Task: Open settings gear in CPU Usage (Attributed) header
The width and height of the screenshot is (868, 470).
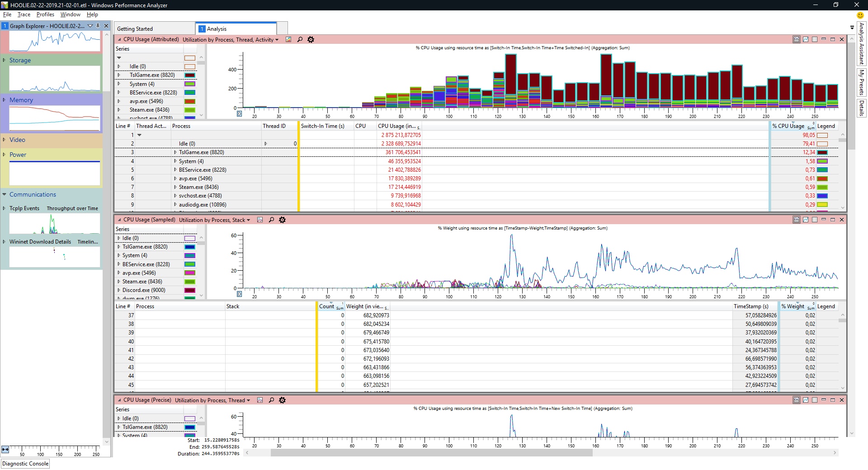Action: (x=311, y=40)
